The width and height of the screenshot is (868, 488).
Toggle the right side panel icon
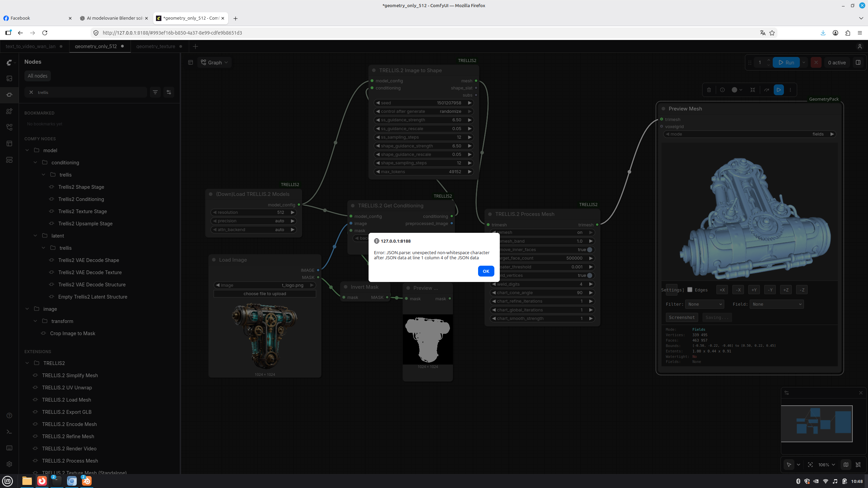(858, 62)
